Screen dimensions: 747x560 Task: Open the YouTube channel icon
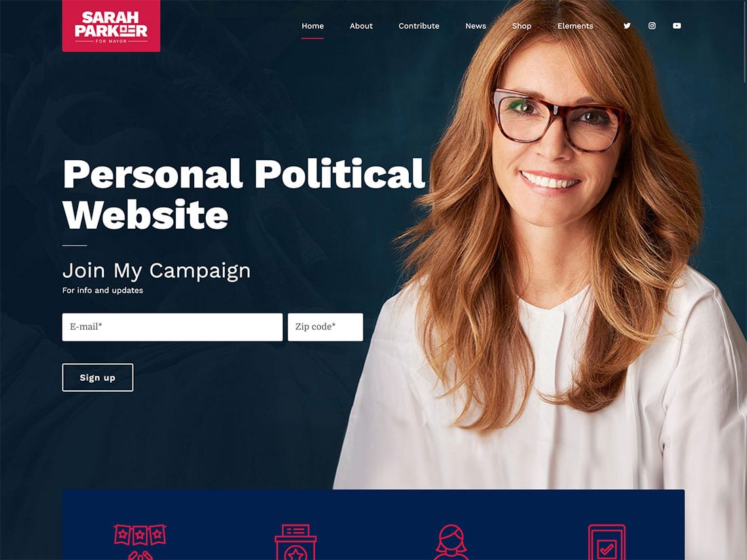click(x=676, y=26)
